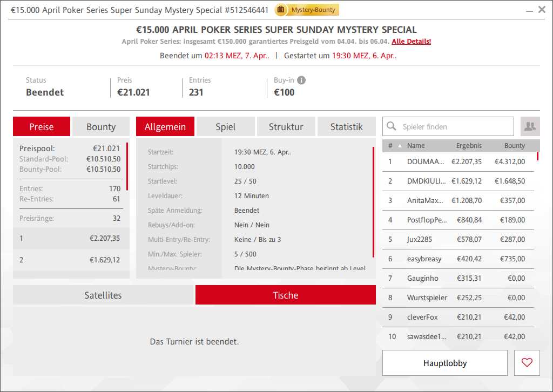Click the Preisränge value 32
The width and height of the screenshot is (553, 392).
click(x=117, y=218)
